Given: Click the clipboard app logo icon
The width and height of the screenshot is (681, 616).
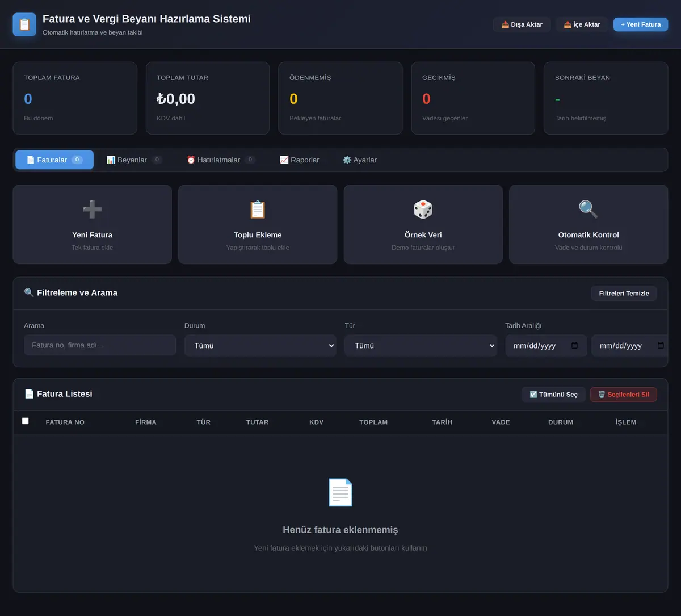Looking at the screenshot, I should click(x=24, y=24).
